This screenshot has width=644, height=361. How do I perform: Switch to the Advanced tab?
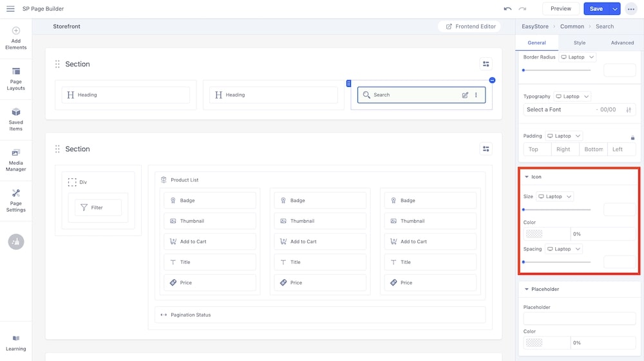(622, 42)
